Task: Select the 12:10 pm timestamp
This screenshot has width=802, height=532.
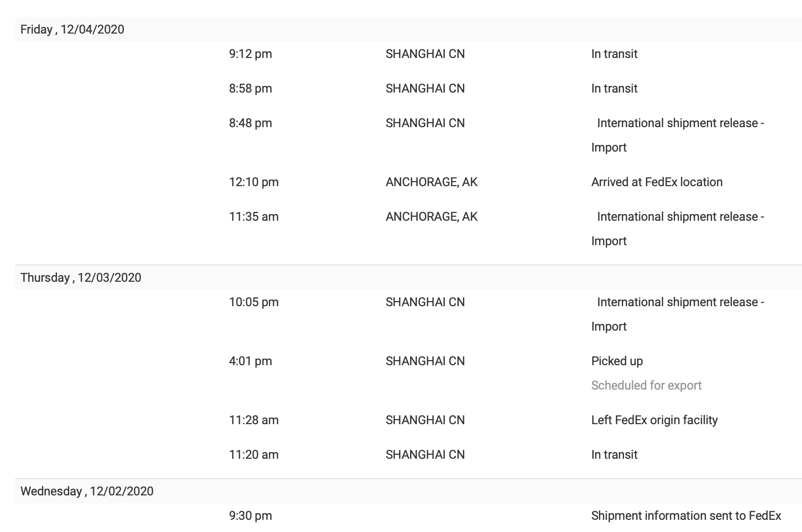Action: 253,182
